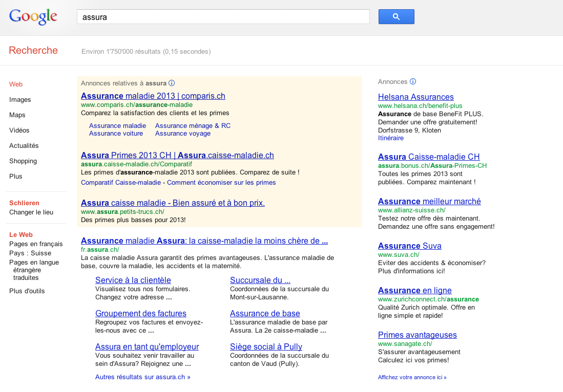
Task: Click 'Assurance voyage' sitelink
Action: point(183,134)
